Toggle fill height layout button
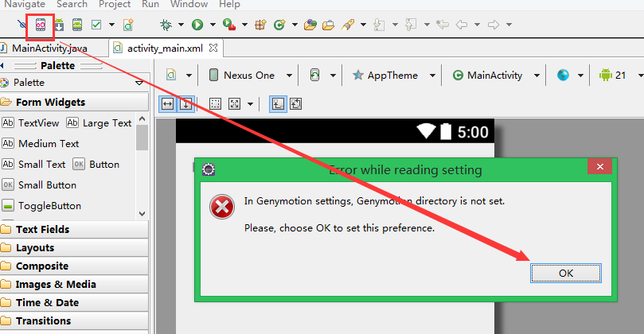The image size is (644, 334). (x=185, y=104)
